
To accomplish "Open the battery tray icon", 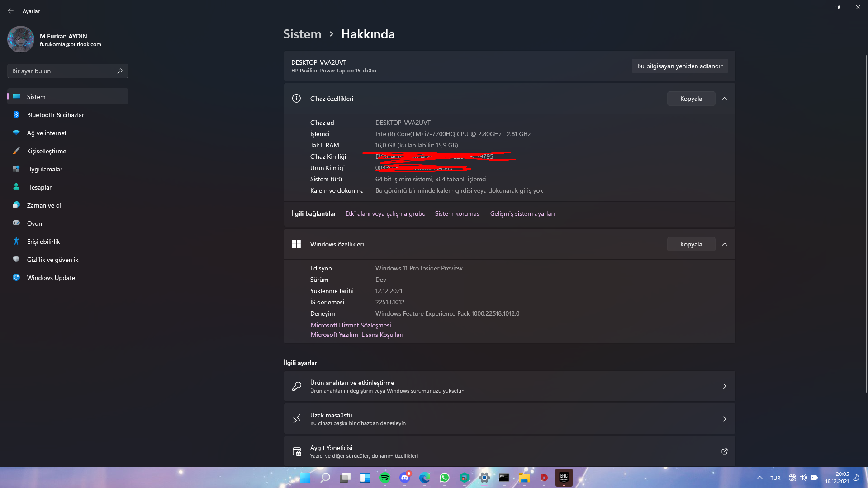I will (814, 478).
